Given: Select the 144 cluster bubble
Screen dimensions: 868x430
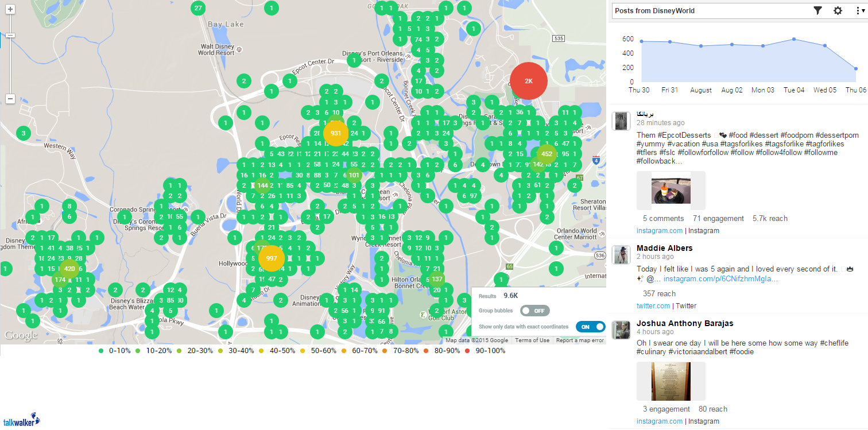Looking at the screenshot, I should tap(262, 185).
